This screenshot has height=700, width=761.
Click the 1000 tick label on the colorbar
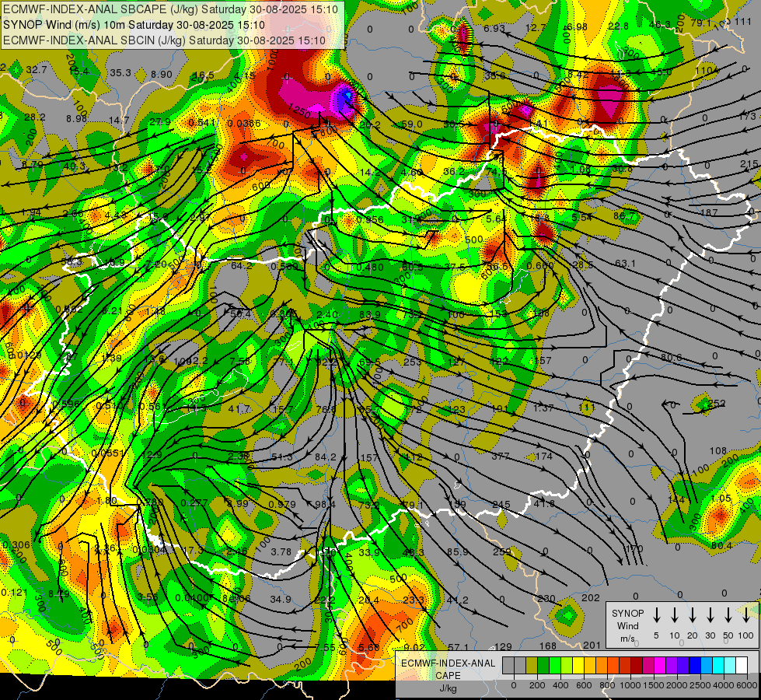630,685
